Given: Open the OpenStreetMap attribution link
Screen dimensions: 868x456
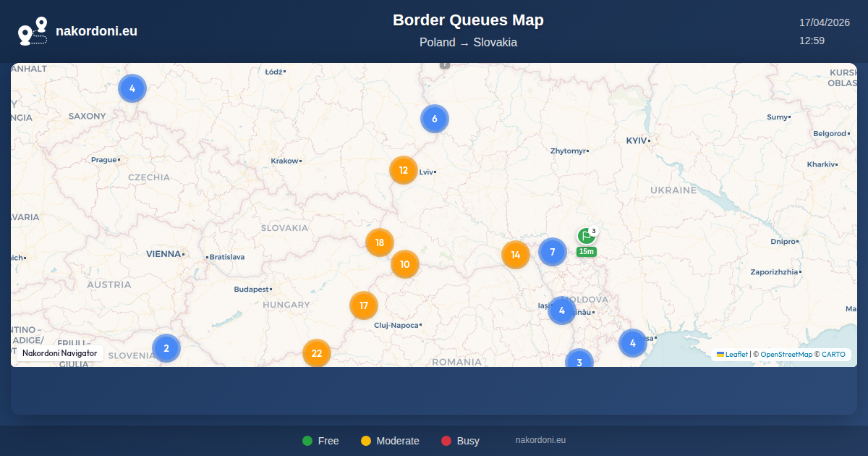Looking at the screenshot, I should [x=786, y=355].
